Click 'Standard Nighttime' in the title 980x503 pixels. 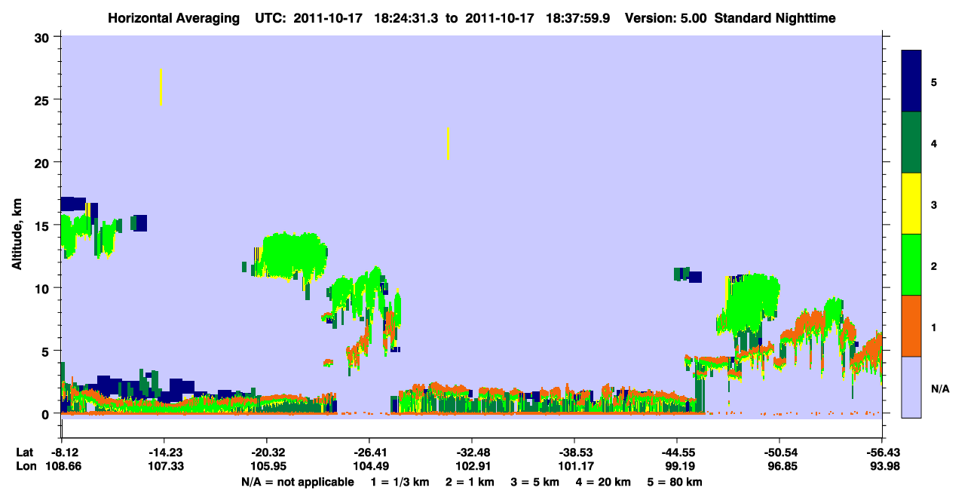point(775,18)
